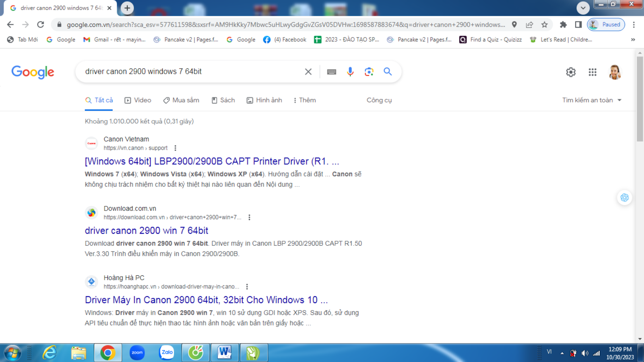The width and height of the screenshot is (644, 362).
Task: Click the scrollbar down arrow
Action: click(640, 339)
